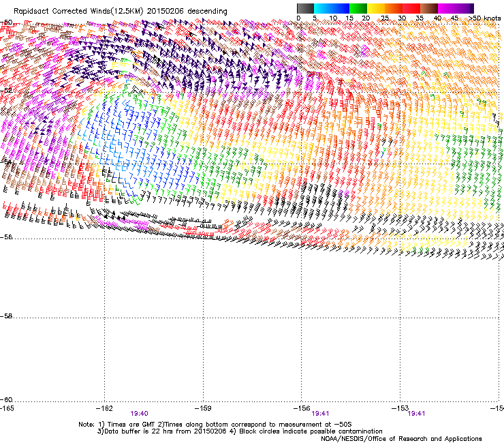Image resolution: width=504 pixels, height=443 pixels.
Task: Click the purple 19:40 time label
Action: tap(139, 414)
